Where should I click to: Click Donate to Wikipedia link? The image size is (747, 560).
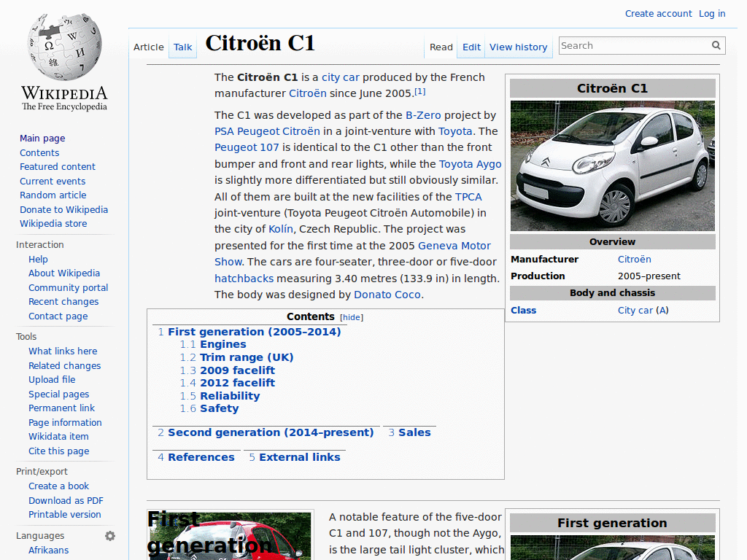click(x=64, y=209)
